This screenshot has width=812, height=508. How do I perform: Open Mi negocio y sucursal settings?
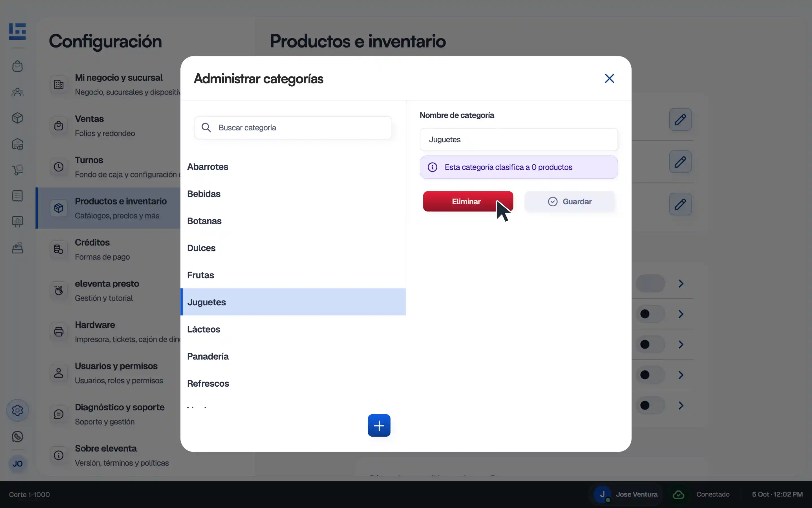[108, 84]
